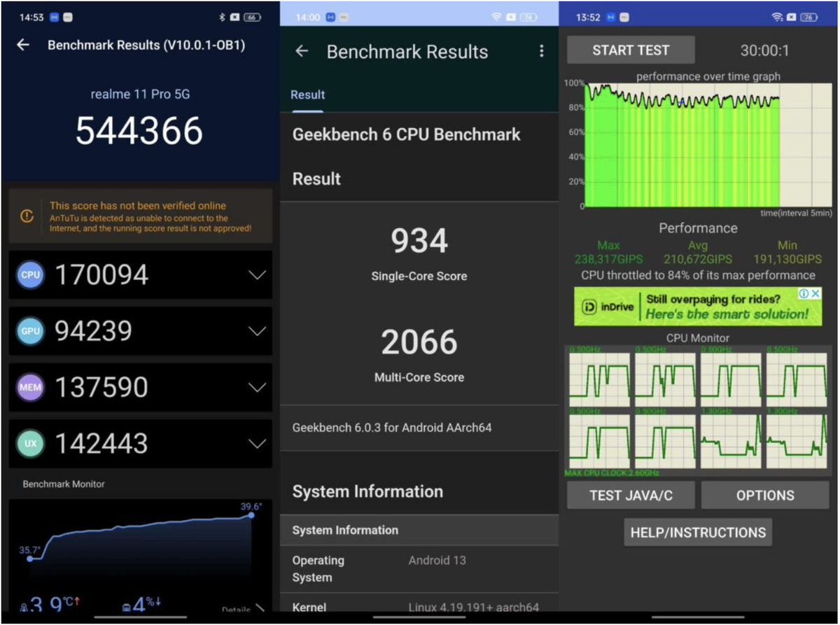Tap the 'Geekbench 6 CPU Benchmark' heading
Image resolution: width=840 pixels, height=625 pixels.
pos(407,134)
